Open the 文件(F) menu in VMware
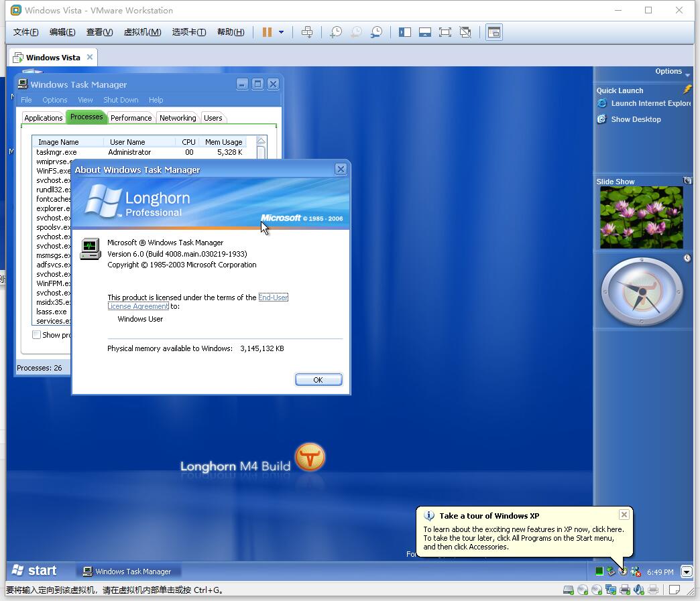This screenshot has width=700, height=601. tap(25, 32)
